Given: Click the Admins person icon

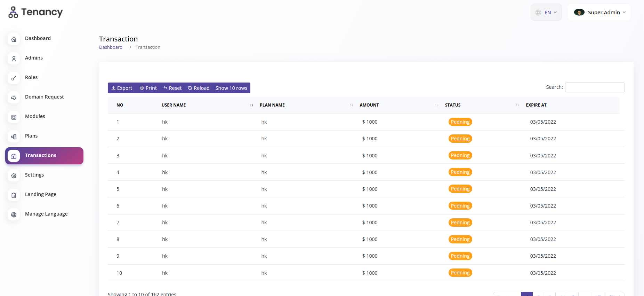Looking at the screenshot, I should click(14, 59).
